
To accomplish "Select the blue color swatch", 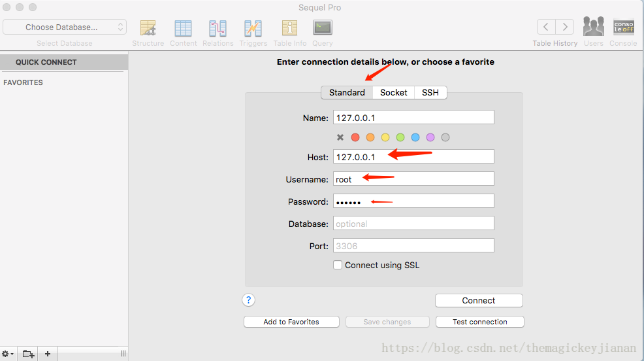I will point(415,137).
